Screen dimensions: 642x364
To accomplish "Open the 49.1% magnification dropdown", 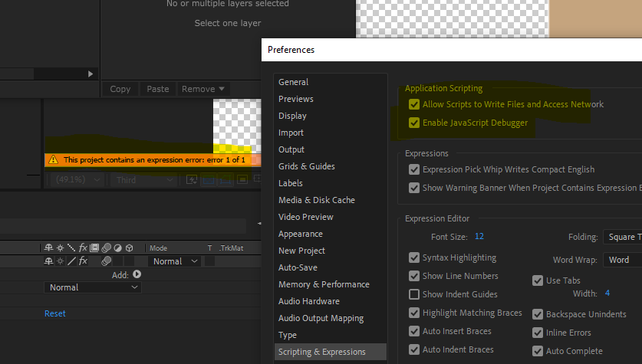I will [x=77, y=179].
